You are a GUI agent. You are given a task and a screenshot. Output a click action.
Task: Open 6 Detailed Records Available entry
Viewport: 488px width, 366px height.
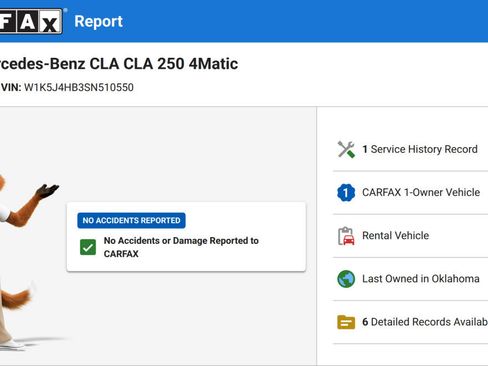[410, 322]
